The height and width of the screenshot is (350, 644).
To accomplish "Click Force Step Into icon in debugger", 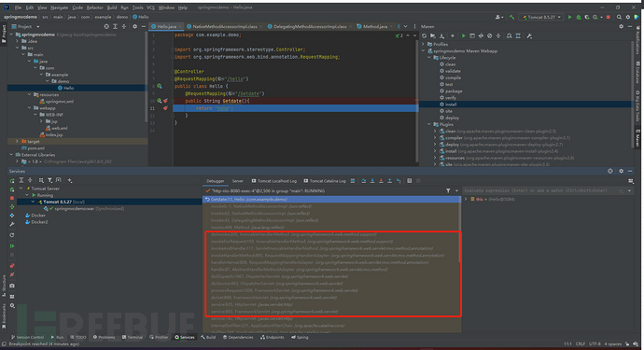I will pyautogui.click(x=381, y=181).
